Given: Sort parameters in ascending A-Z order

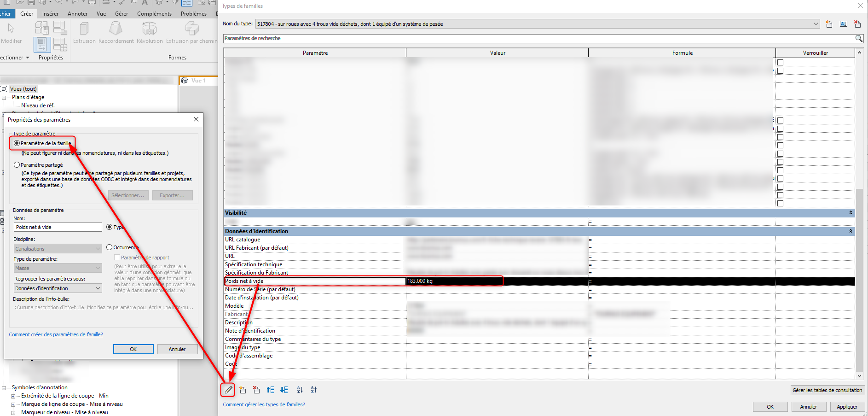Looking at the screenshot, I should [300, 390].
